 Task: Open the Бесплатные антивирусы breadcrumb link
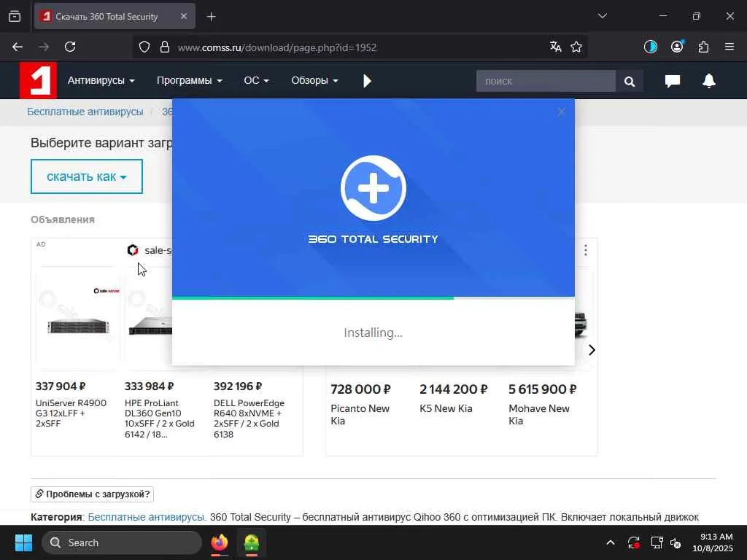[85, 112]
